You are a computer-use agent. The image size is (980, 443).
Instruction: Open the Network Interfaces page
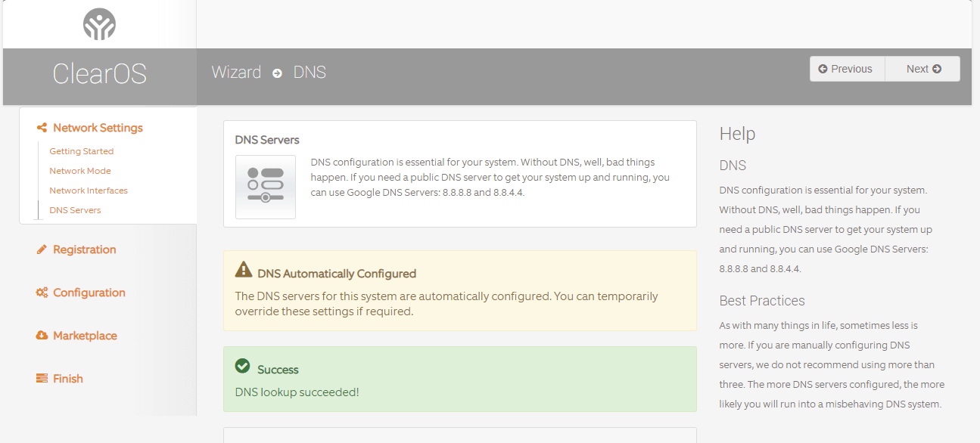pos(89,190)
